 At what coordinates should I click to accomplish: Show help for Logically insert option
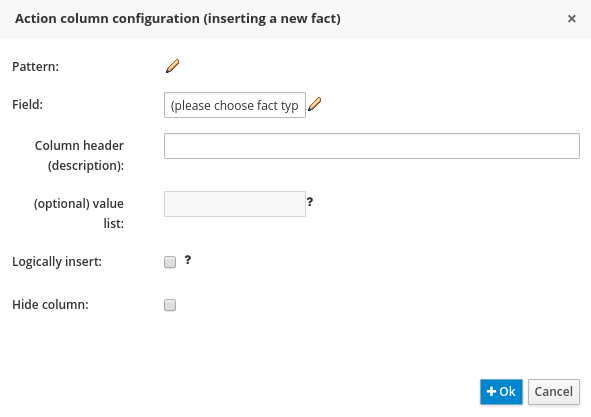[188, 260]
